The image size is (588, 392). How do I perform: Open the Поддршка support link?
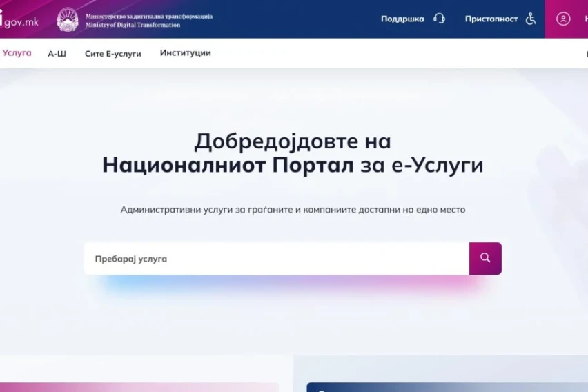coord(402,19)
